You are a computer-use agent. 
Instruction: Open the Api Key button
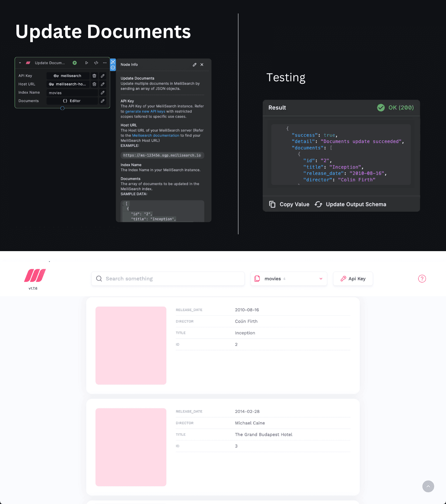point(353,279)
